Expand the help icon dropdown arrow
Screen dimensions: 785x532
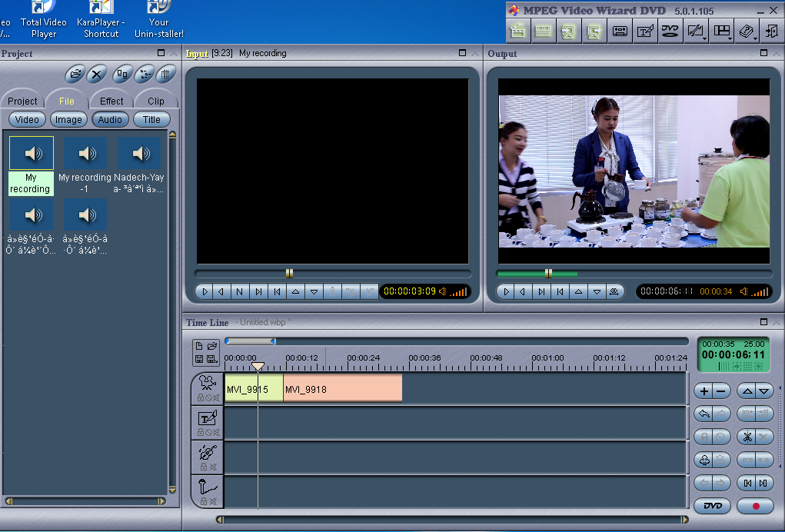pyautogui.click(x=754, y=38)
